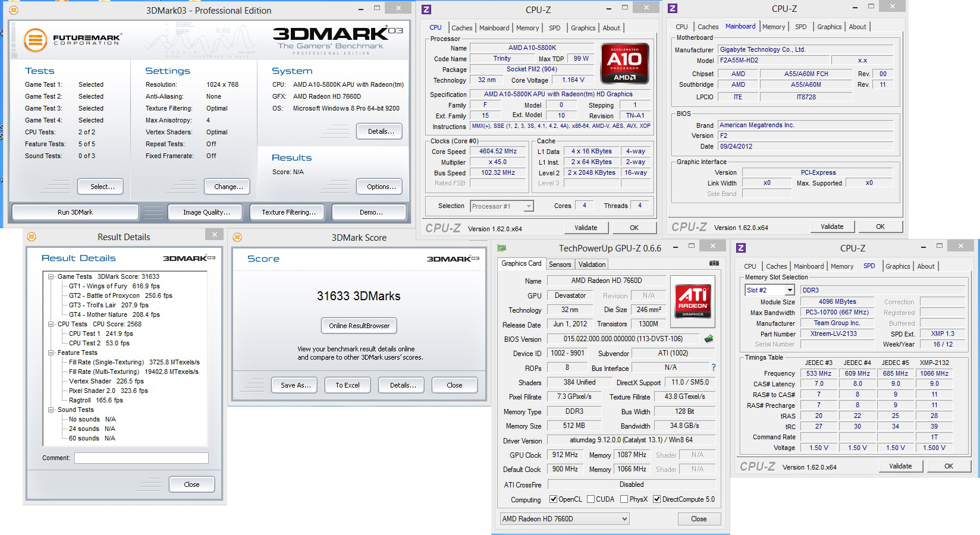Image resolution: width=980 pixels, height=535 pixels.
Task: Click the ATI Radeon Graphics logo
Action: click(x=693, y=301)
